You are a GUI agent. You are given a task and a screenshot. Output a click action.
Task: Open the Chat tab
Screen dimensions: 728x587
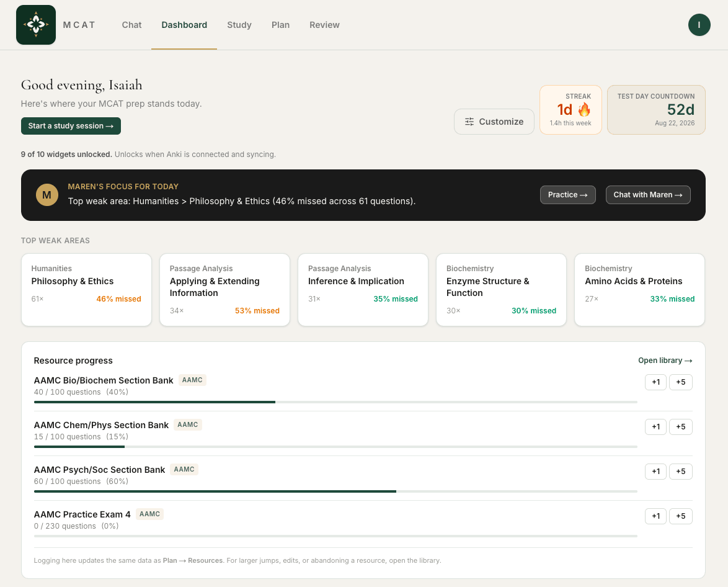click(131, 25)
